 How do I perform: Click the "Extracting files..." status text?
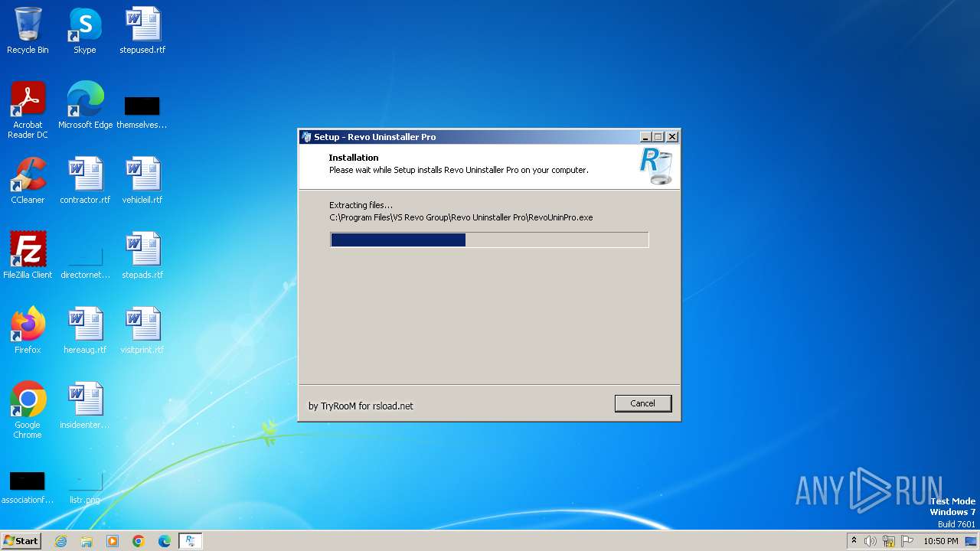(x=361, y=205)
